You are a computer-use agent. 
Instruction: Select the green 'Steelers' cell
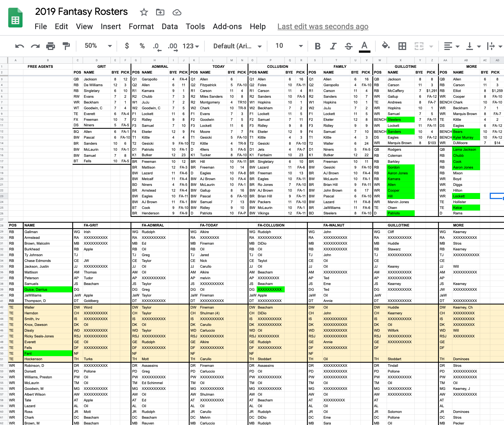[401, 119]
